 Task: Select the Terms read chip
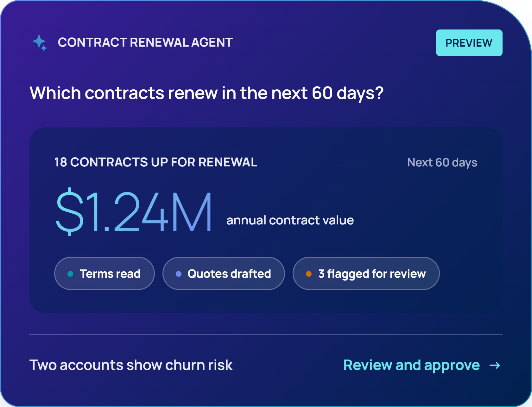click(104, 273)
